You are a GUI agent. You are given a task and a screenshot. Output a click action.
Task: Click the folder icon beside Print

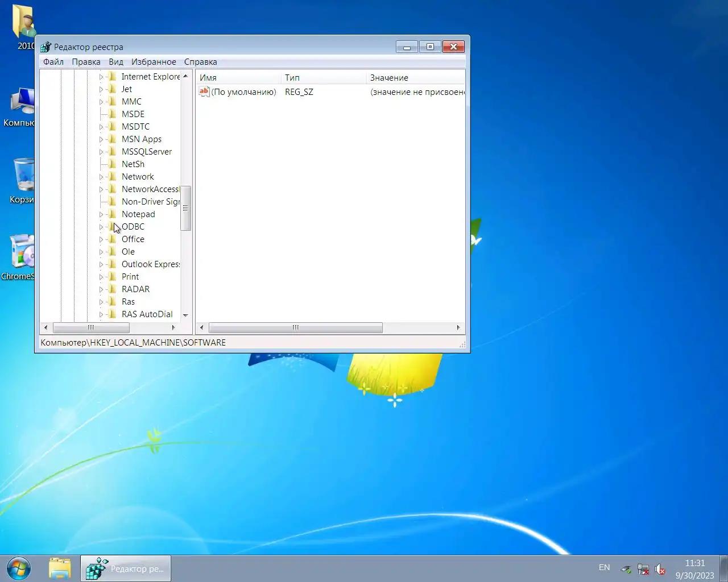(x=113, y=277)
